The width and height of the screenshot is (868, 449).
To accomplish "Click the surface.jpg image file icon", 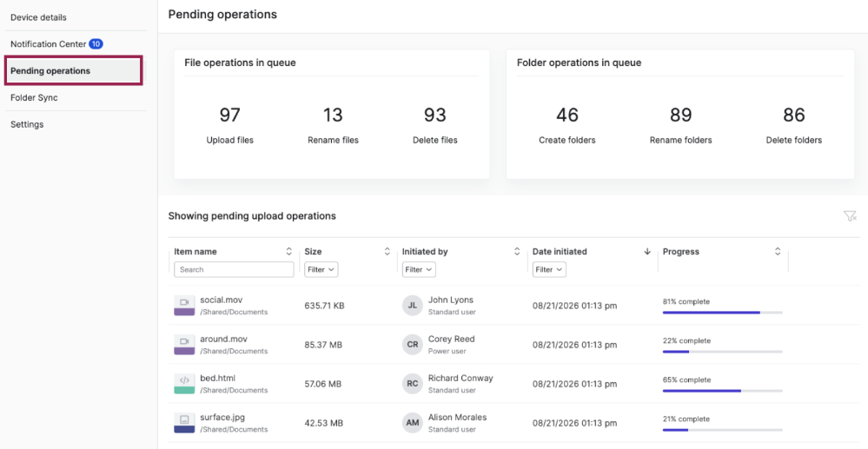I will coord(184,422).
